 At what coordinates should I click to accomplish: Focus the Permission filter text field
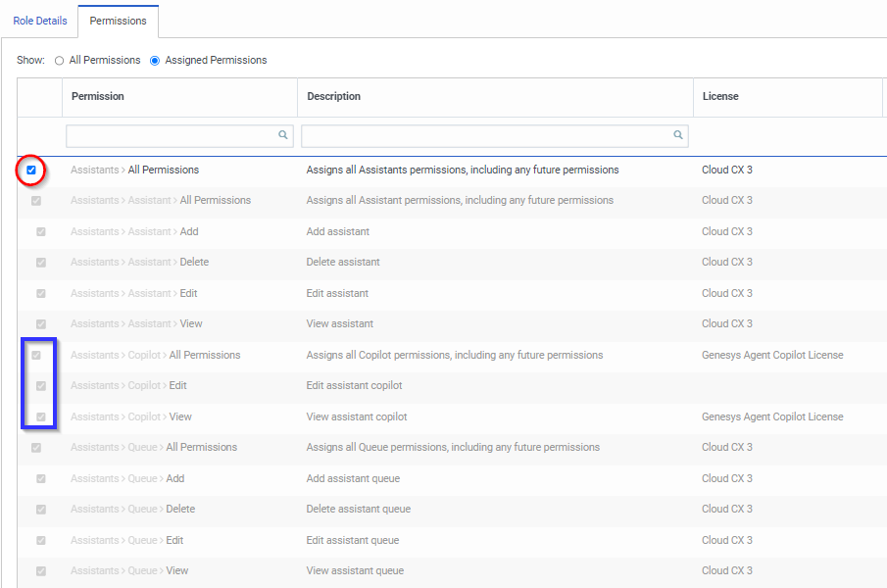pyautogui.click(x=167, y=136)
